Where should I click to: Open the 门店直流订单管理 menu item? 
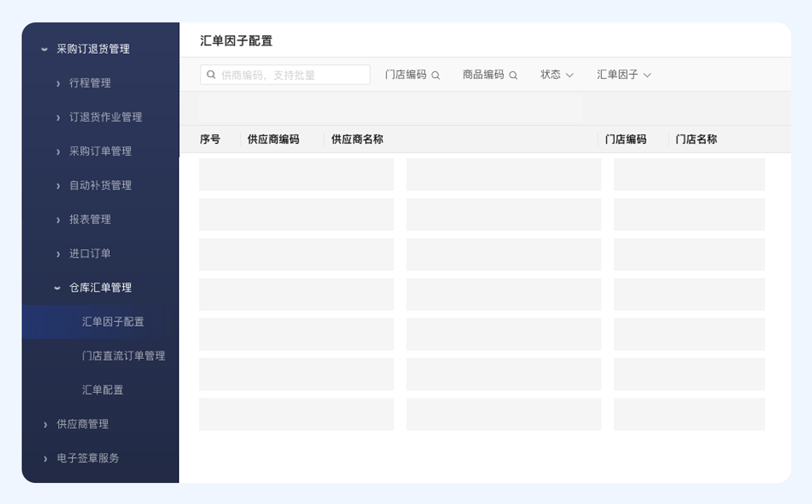click(x=123, y=356)
